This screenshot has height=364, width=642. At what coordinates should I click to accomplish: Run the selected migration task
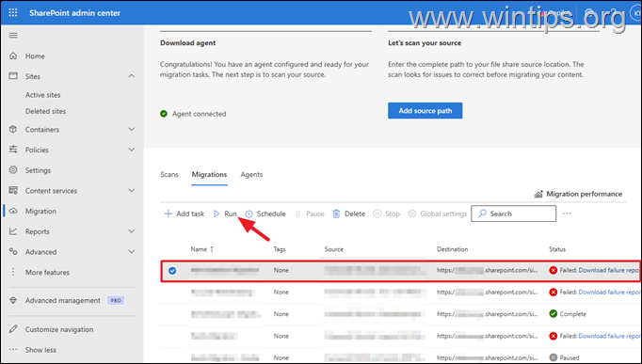point(225,214)
